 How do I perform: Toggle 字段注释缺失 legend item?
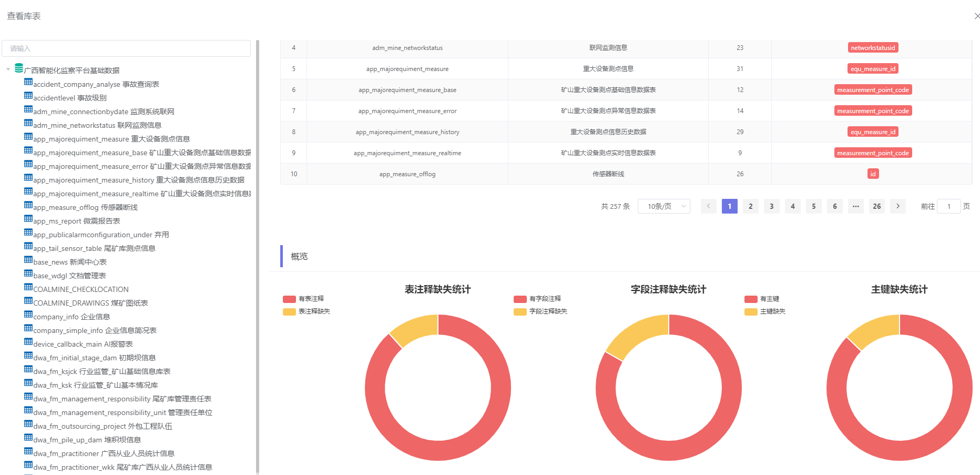tap(540, 311)
